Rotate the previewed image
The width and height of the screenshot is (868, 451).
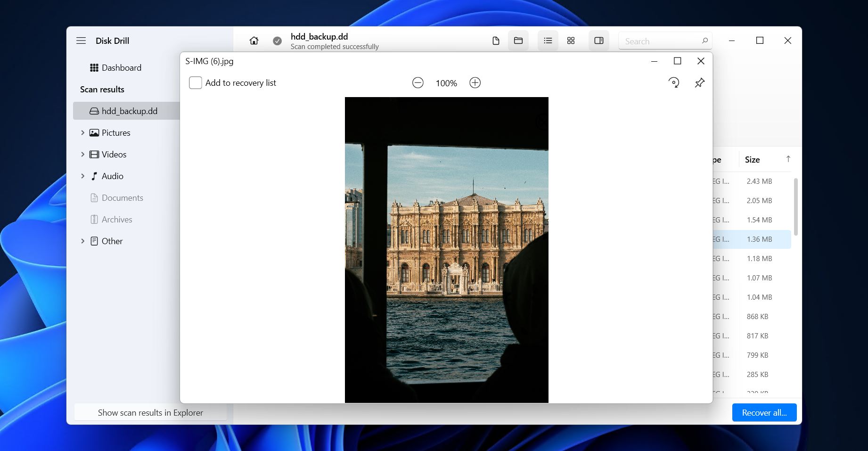click(x=674, y=83)
